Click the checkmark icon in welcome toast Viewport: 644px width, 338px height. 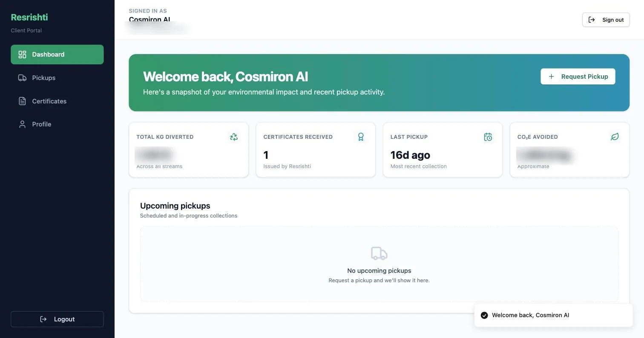pyautogui.click(x=484, y=315)
